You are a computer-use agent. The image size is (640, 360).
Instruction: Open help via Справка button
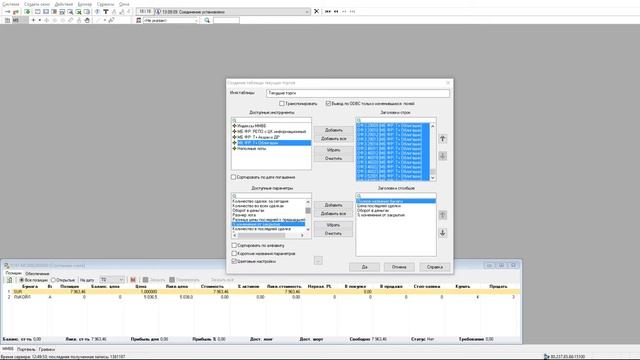(435, 267)
